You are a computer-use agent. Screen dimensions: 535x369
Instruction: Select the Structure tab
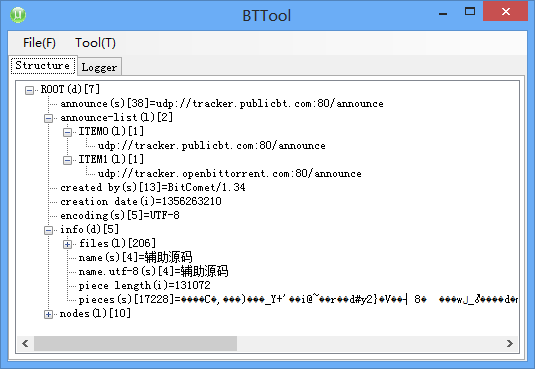[43, 65]
